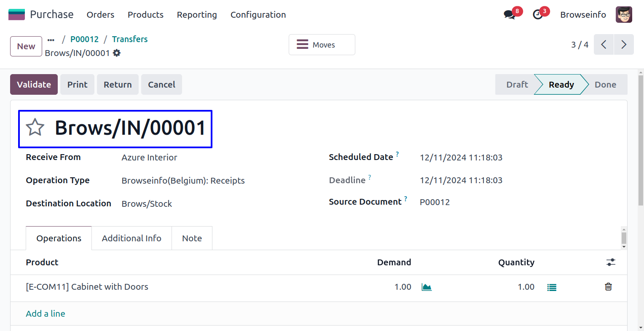644x331 pixels.
Task: Click the Validate button
Action: pyautogui.click(x=34, y=85)
